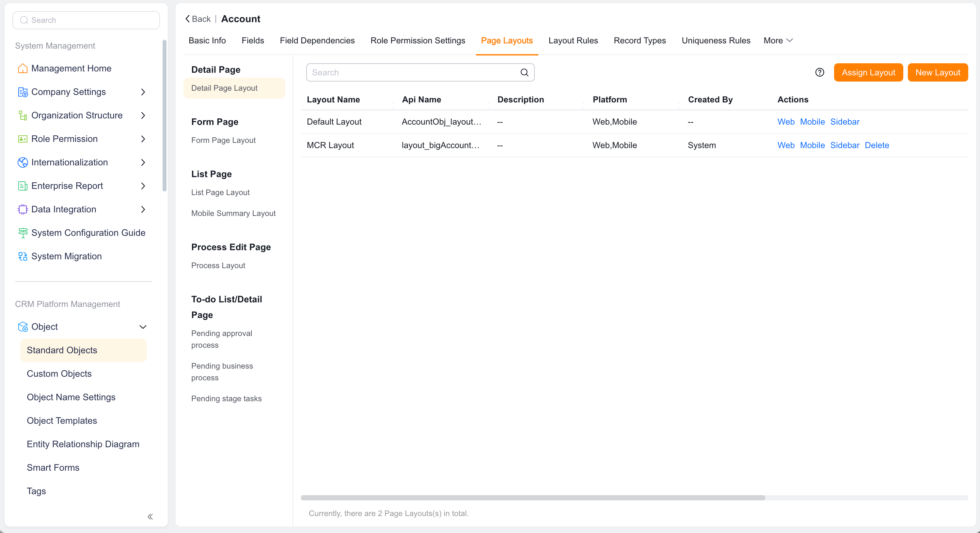980x533 pixels.
Task: Click the horizontal table scrollbar
Action: pyautogui.click(x=533, y=498)
